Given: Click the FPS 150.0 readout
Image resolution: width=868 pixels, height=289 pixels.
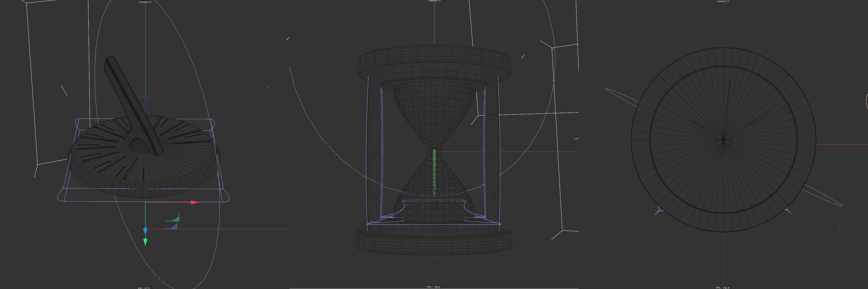Looking at the screenshot, I should click(433, 287).
